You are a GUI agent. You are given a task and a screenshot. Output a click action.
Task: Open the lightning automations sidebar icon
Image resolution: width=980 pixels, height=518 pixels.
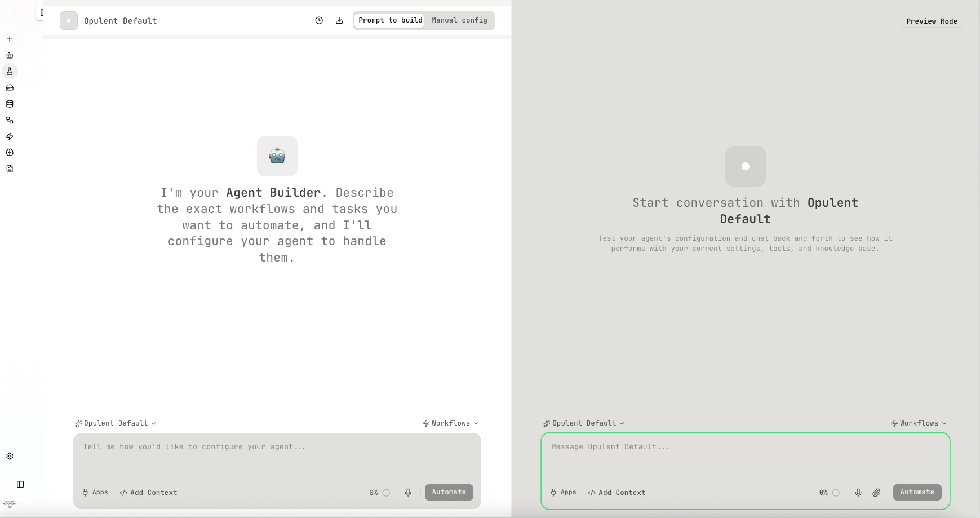point(10,136)
